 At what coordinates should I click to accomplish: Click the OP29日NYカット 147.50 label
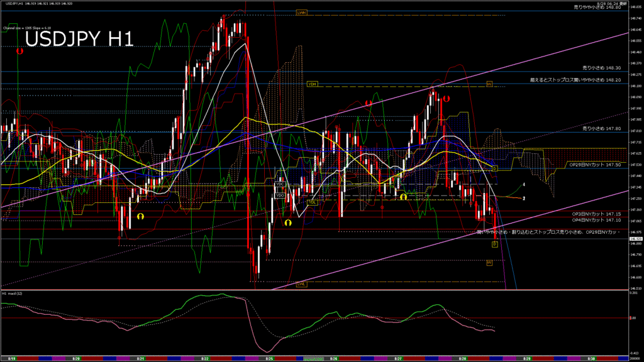click(595, 165)
